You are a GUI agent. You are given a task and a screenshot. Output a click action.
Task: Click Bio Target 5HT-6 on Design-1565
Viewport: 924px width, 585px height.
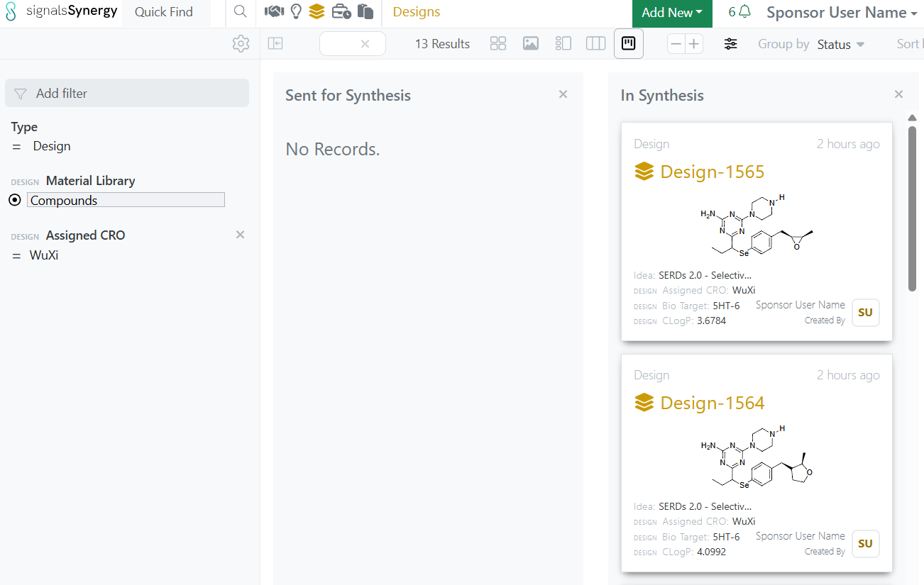[x=726, y=306]
